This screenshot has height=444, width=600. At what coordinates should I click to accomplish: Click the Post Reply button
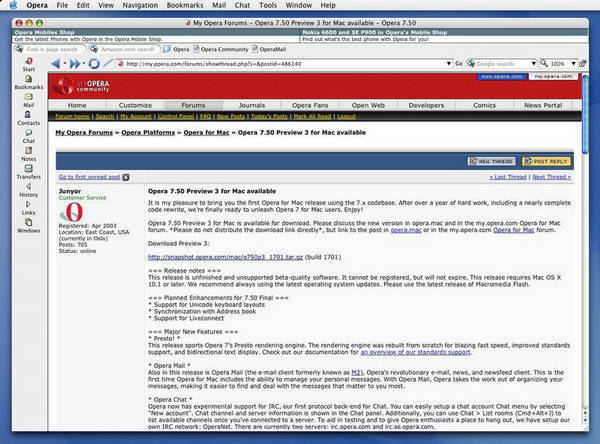point(546,161)
